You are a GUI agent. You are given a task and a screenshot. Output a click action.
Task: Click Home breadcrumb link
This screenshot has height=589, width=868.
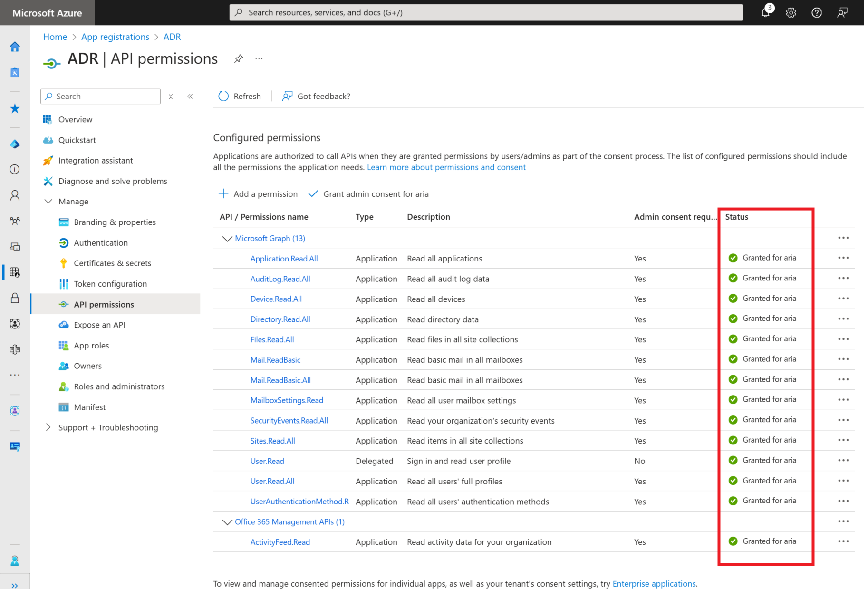(x=55, y=37)
